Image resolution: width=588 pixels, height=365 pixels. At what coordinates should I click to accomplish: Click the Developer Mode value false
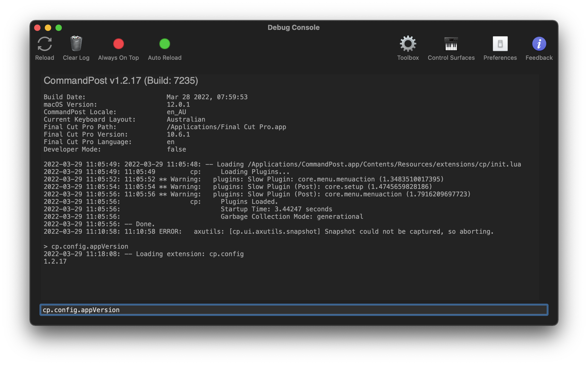click(x=176, y=149)
